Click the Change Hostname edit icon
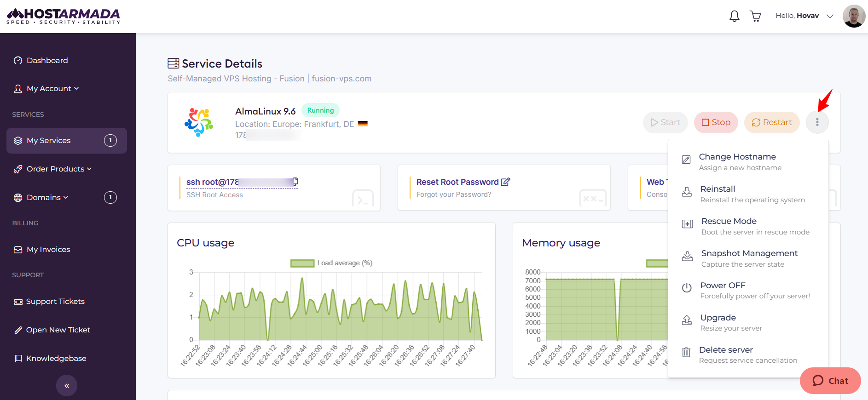This screenshot has height=400, width=868. pos(686,160)
